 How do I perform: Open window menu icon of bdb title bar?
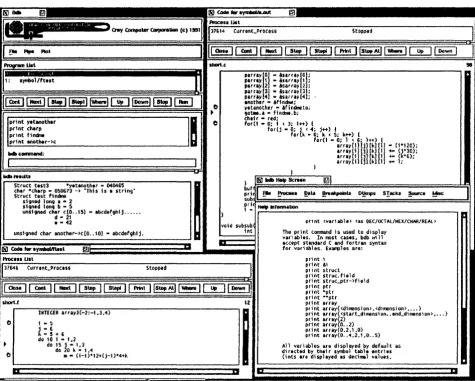(x=6, y=13)
